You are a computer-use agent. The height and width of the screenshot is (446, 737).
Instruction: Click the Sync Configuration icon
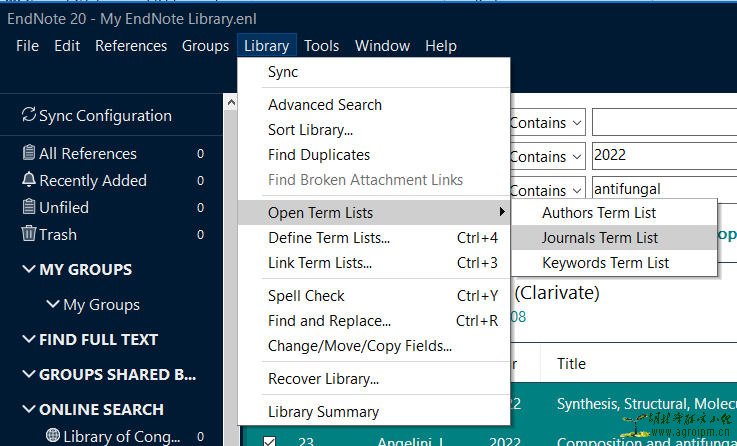pos(28,116)
